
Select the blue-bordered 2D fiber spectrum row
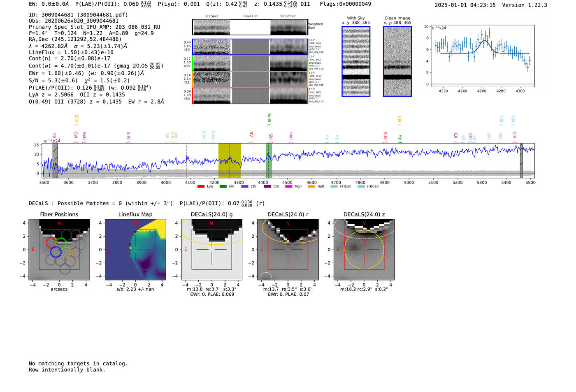[250, 47]
